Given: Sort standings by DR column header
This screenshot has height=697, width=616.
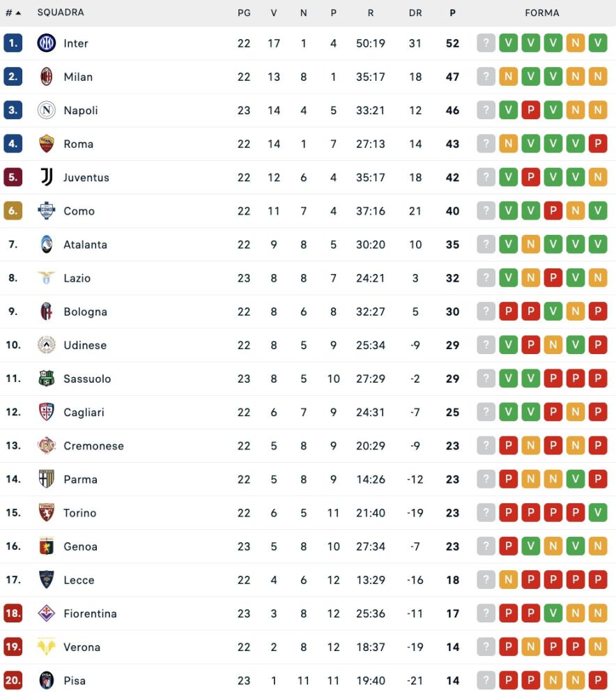Looking at the screenshot, I should click(x=415, y=13).
